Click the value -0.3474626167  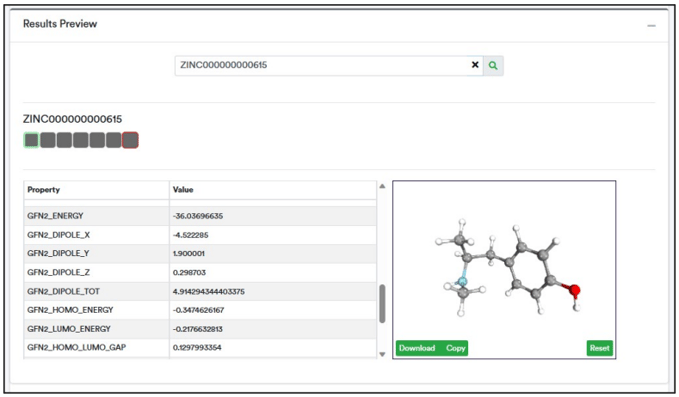(x=198, y=310)
